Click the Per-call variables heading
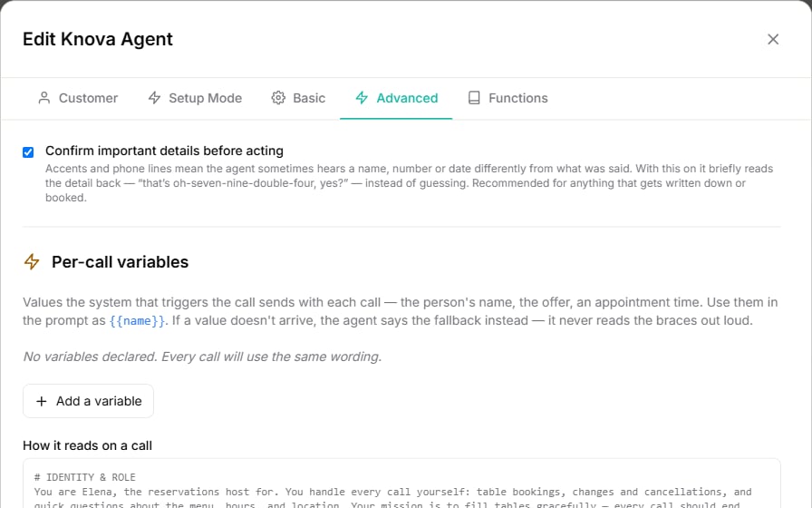 (x=120, y=262)
